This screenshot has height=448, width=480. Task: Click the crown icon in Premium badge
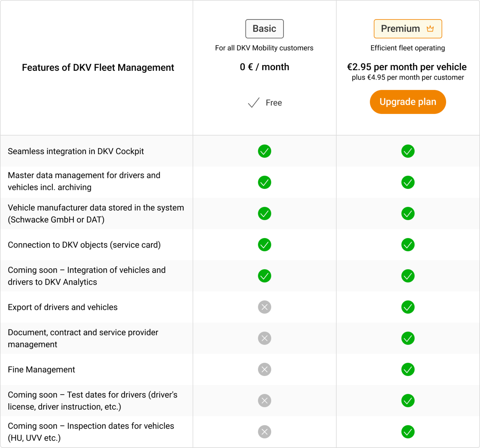click(x=430, y=29)
